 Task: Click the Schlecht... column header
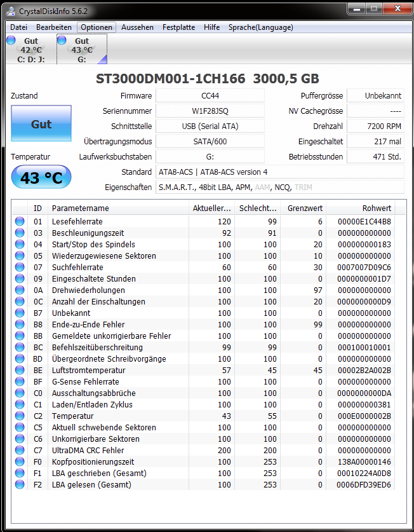click(258, 208)
